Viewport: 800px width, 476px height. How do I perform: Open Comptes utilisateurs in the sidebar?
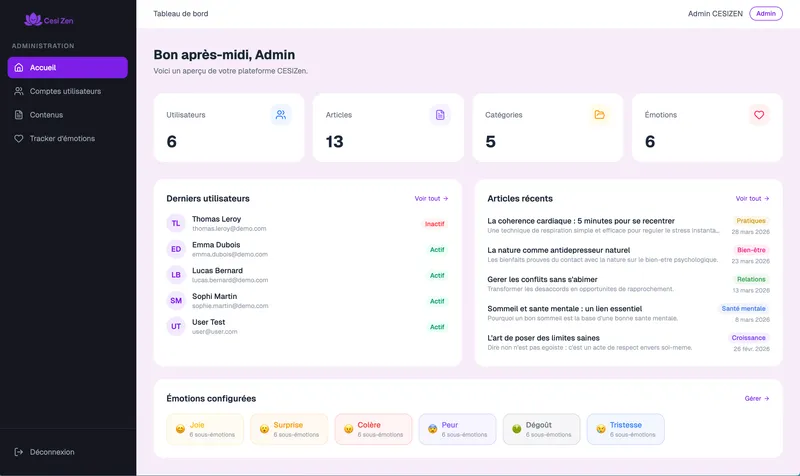point(65,91)
